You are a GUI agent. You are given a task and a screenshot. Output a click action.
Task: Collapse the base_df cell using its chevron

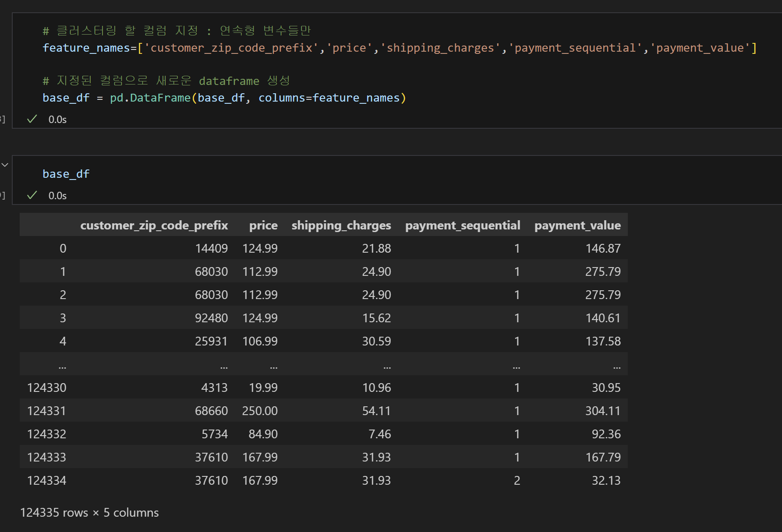click(x=5, y=165)
